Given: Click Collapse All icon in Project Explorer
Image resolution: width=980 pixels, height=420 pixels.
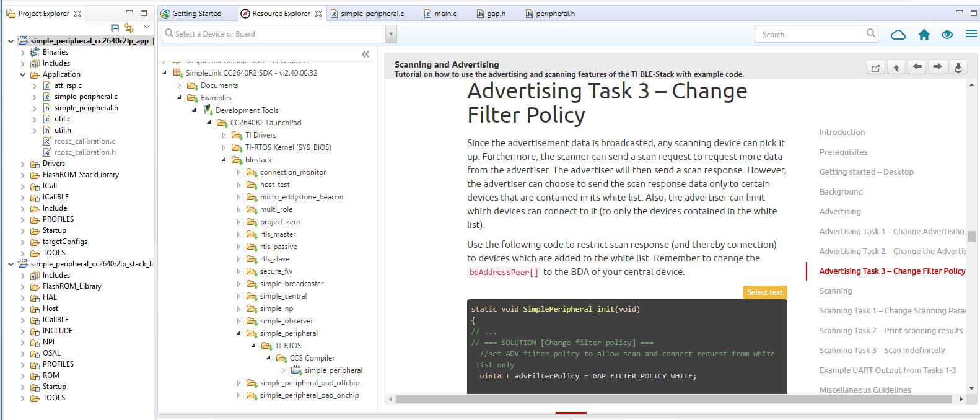Looking at the screenshot, I should coord(115,28).
